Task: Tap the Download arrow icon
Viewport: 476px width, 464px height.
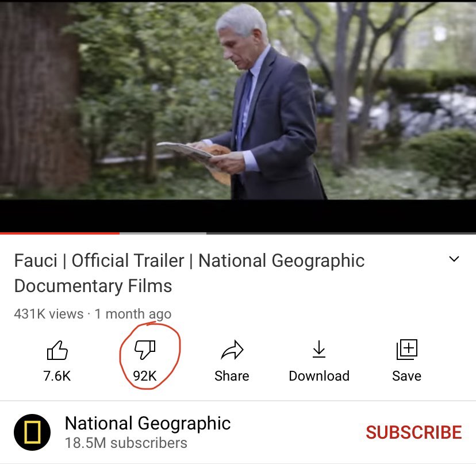Action: click(x=319, y=349)
